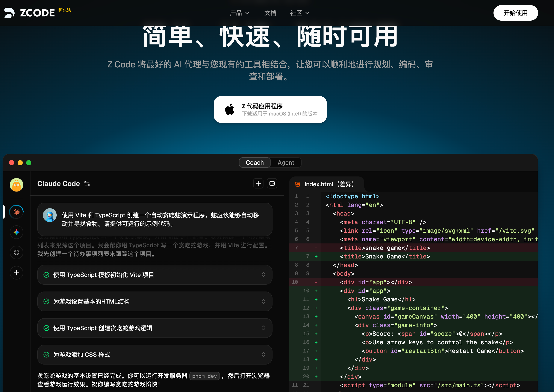Expand the 初始化 Vite 项目 task
Image resolution: width=554 pixels, height=392 pixels.
tap(263, 275)
